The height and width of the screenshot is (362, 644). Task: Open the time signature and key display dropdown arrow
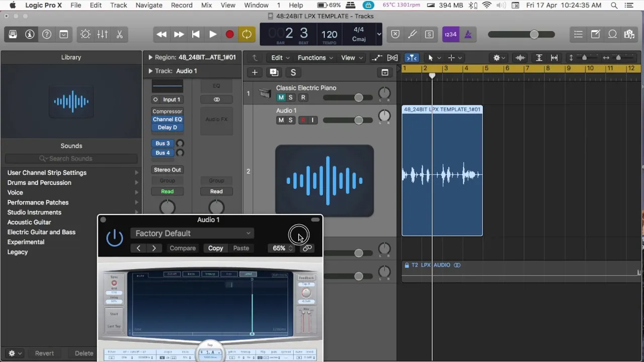[379, 34]
